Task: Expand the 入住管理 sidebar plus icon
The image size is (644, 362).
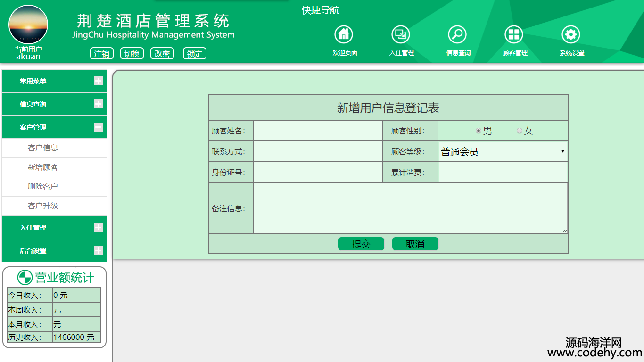Action: pyautogui.click(x=98, y=228)
